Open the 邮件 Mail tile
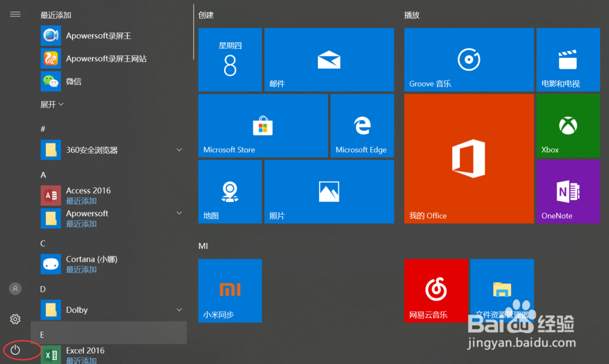This screenshot has width=609, height=364. pyautogui.click(x=329, y=60)
